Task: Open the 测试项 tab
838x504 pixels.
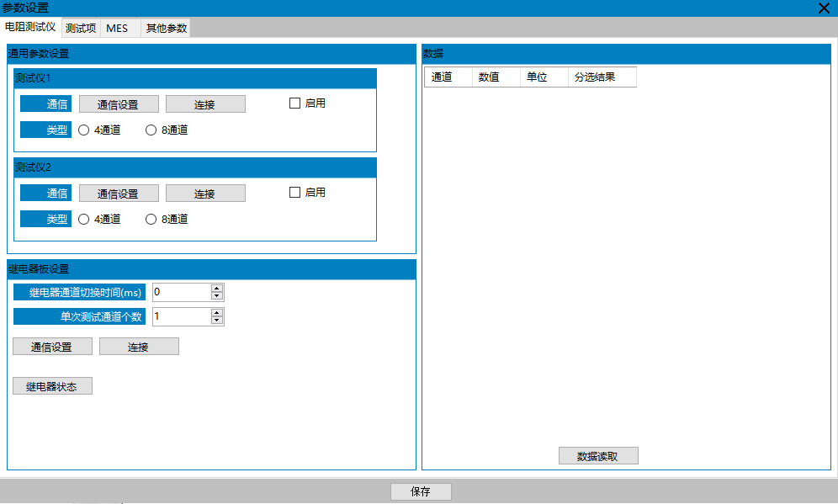Action: point(81,29)
